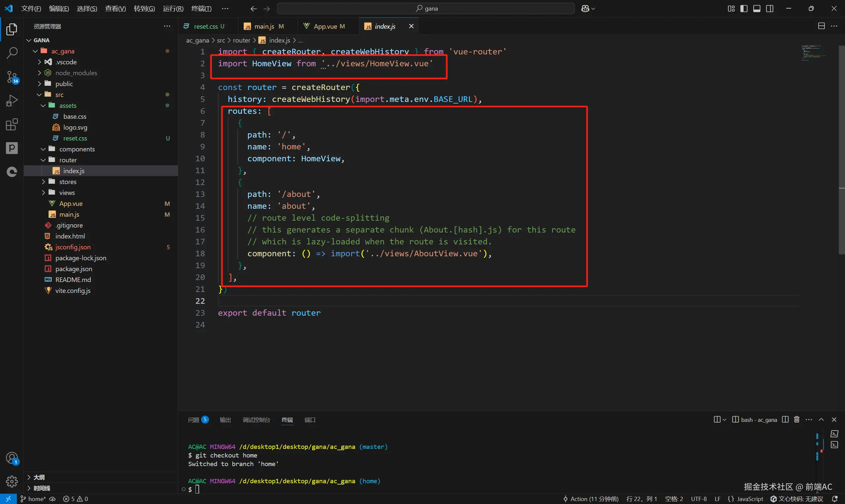Kill terminal with trash icon
The image size is (845, 504).
tap(796, 420)
